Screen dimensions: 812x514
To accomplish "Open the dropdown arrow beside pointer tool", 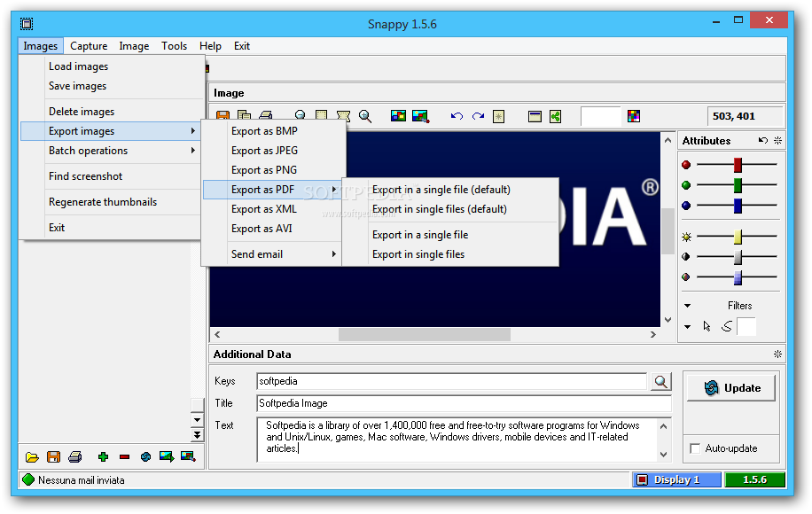I will coord(687,327).
